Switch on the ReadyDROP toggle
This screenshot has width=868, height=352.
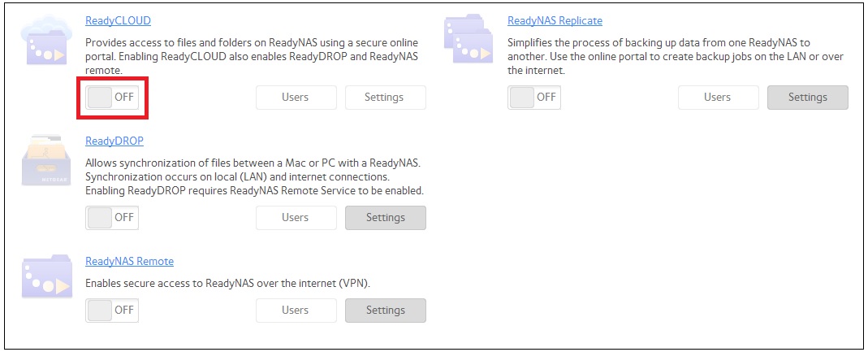pyautogui.click(x=112, y=218)
